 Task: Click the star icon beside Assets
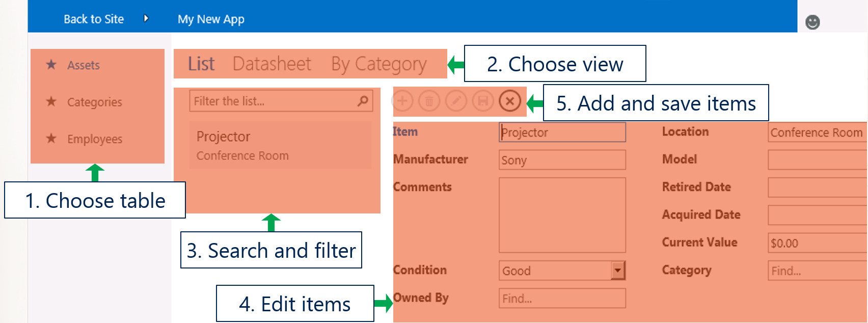tap(51, 64)
